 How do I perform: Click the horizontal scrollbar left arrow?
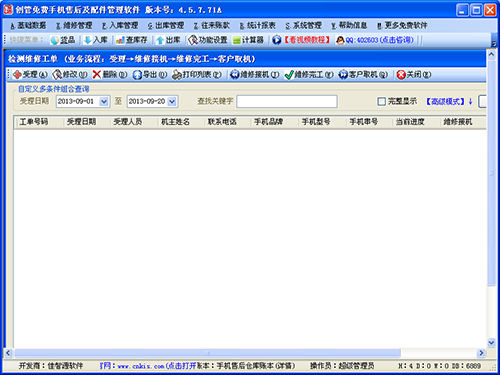[8, 353]
